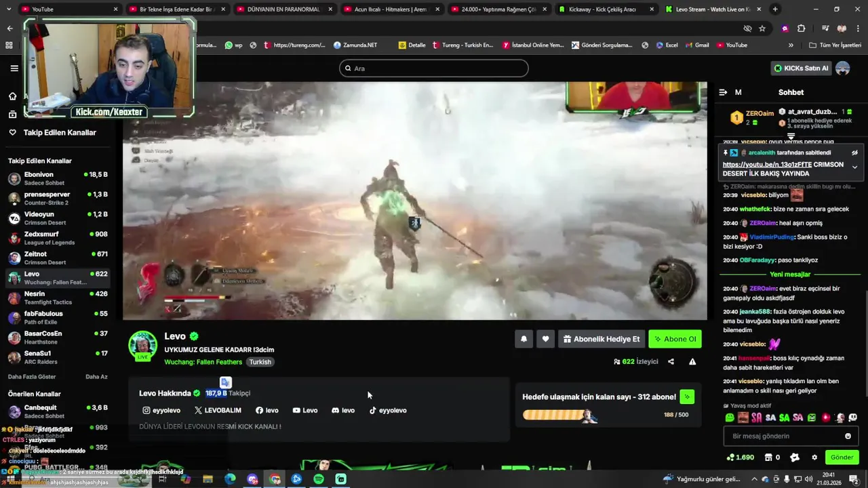Viewport: 868px width, 488px height.
Task: Open the YouTube Levo channel link
Action: coord(304,411)
